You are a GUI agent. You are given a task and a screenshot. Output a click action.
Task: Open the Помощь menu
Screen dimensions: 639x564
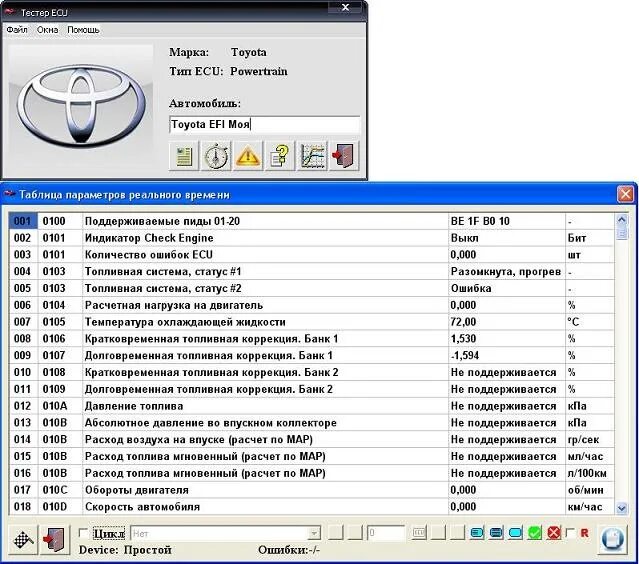click(83, 30)
